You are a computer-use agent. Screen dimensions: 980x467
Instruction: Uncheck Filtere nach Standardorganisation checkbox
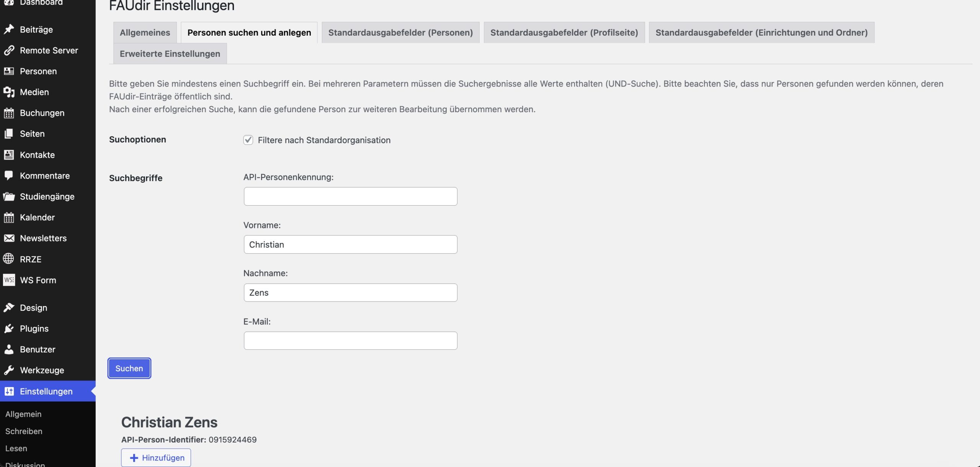pos(248,140)
